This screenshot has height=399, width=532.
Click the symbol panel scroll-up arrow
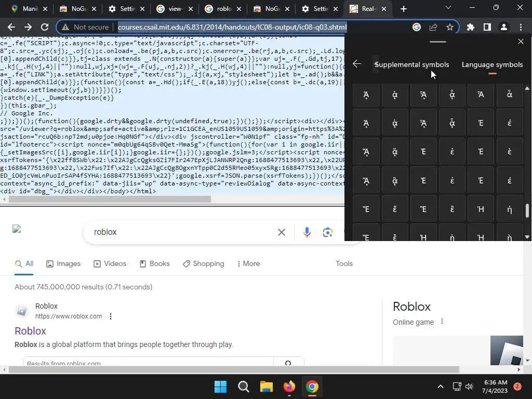click(527, 88)
